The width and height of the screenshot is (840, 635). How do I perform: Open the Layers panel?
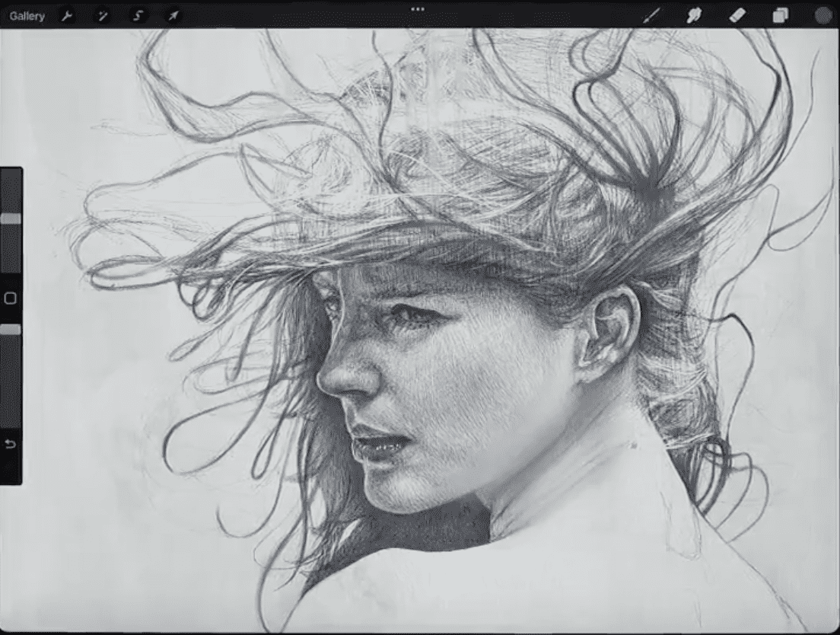coord(781,16)
